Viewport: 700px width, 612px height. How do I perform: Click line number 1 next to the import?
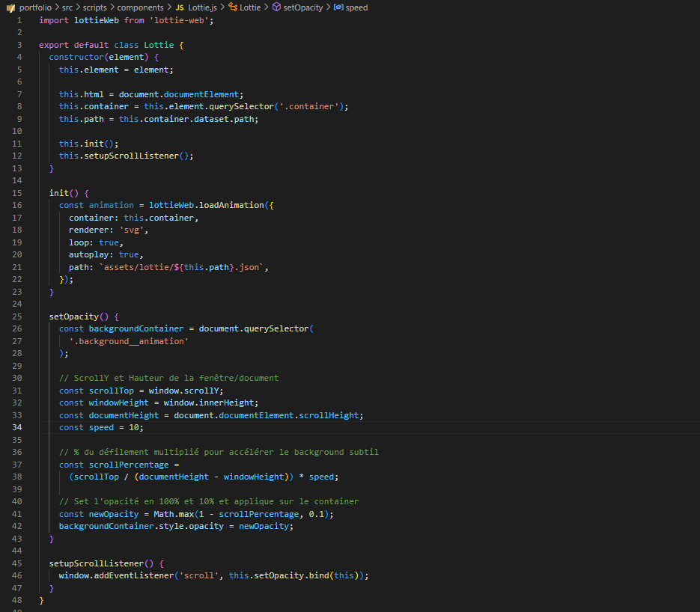click(x=19, y=20)
